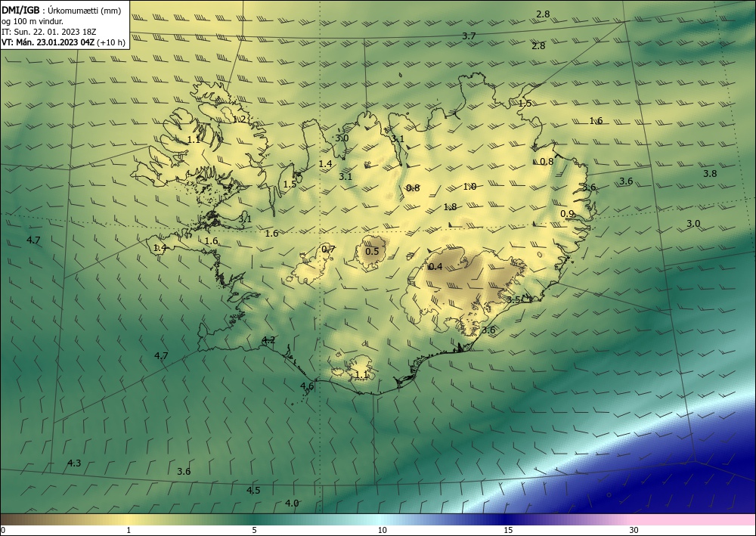Click the 3.7 value on the map

click(x=469, y=36)
